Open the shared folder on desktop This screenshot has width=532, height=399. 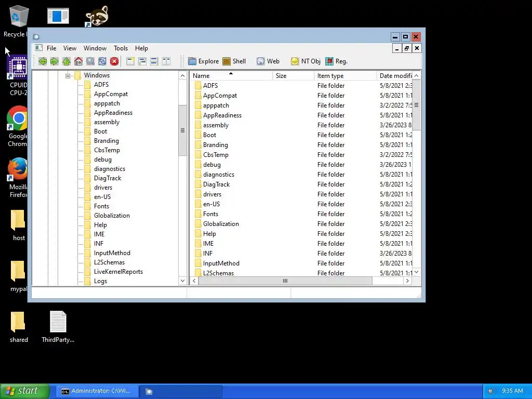(19, 327)
